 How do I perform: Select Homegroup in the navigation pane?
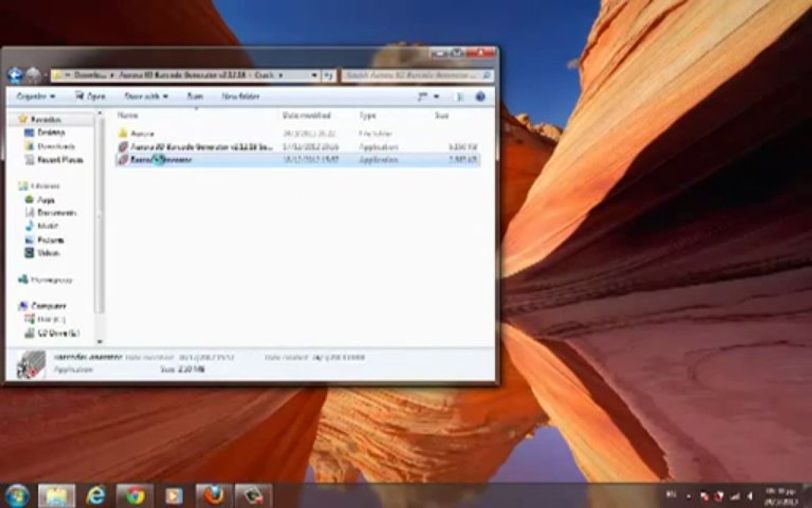pyautogui.click(x=52, y=280)
